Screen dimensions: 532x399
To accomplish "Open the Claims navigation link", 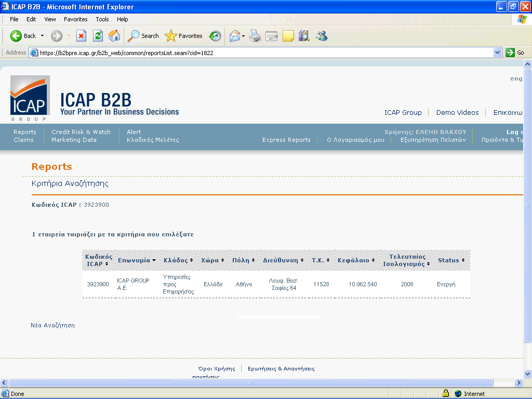I will pos(23,140).
